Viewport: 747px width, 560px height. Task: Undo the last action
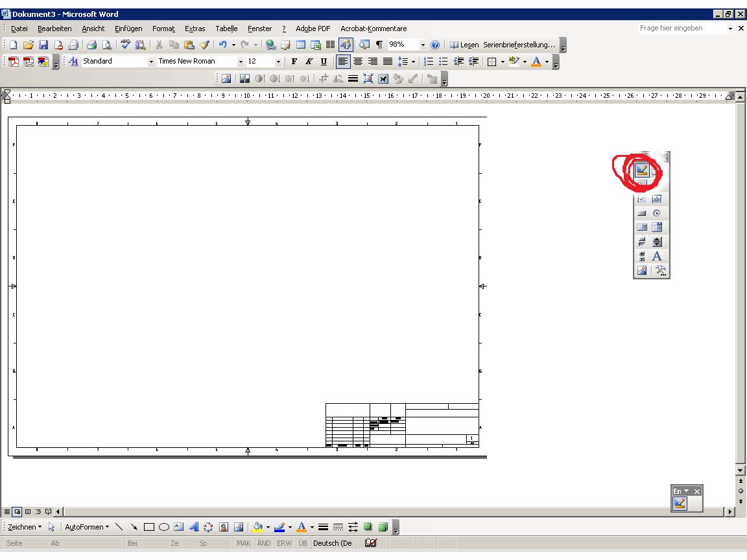point(222,45)
